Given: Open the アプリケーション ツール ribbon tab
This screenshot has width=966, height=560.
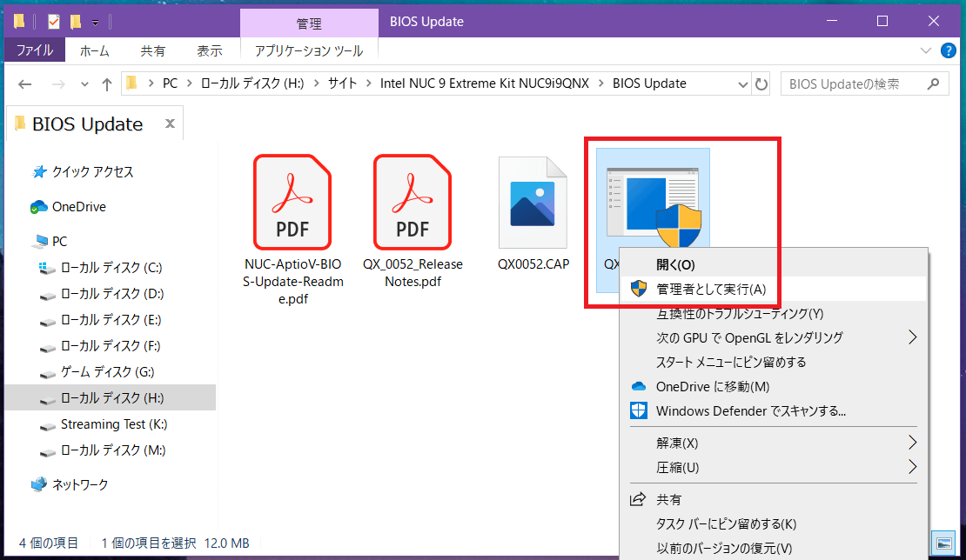Looking at the screenshot, I should [309, 50].
